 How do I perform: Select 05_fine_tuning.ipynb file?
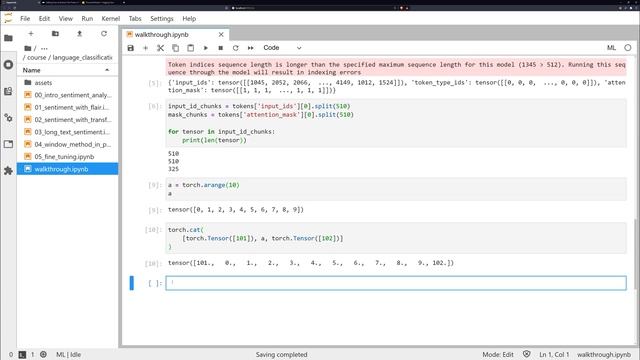[x=67, y=157]
